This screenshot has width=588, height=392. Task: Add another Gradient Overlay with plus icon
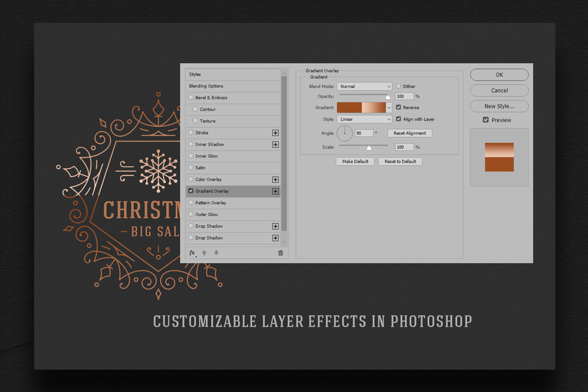coord(275,191)
